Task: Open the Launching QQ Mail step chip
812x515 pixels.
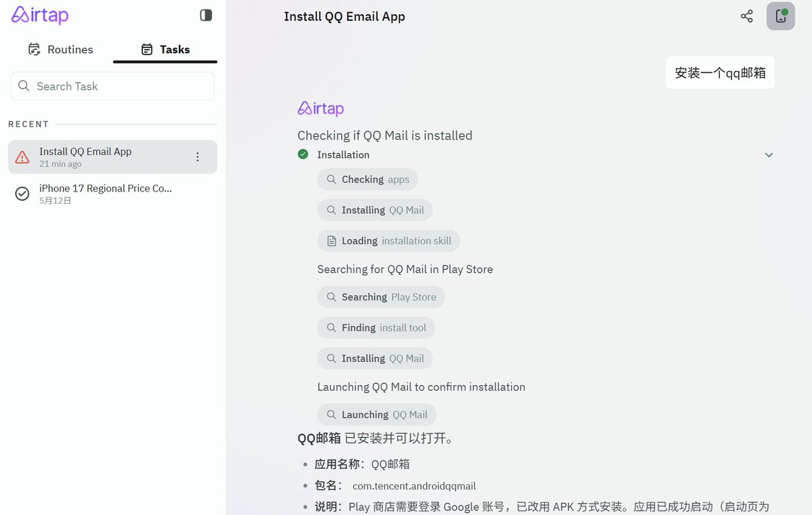Action: click(377, 415)
